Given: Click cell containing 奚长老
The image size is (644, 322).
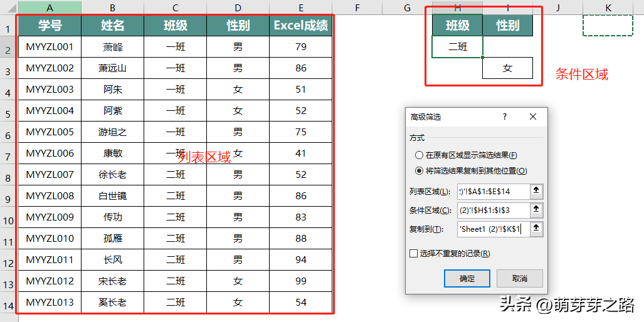Looking at the screenshot, I should click(x=112, y=303).
